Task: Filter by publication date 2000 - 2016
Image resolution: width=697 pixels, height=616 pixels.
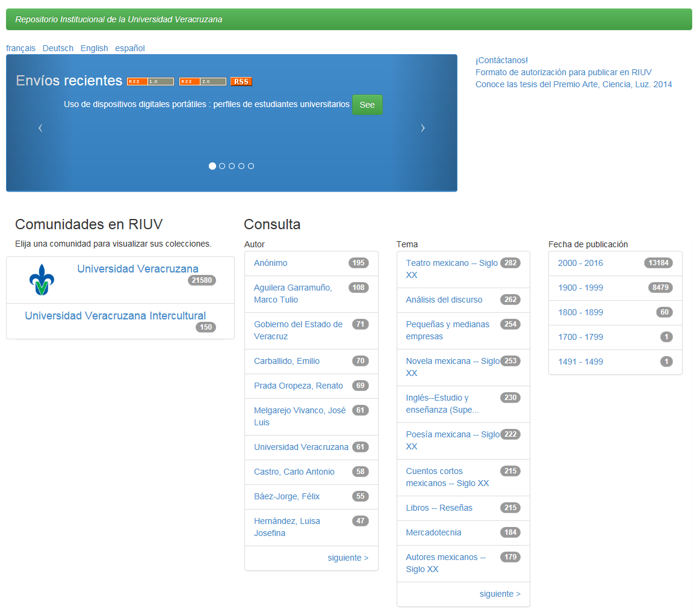Action: point(580,263)
